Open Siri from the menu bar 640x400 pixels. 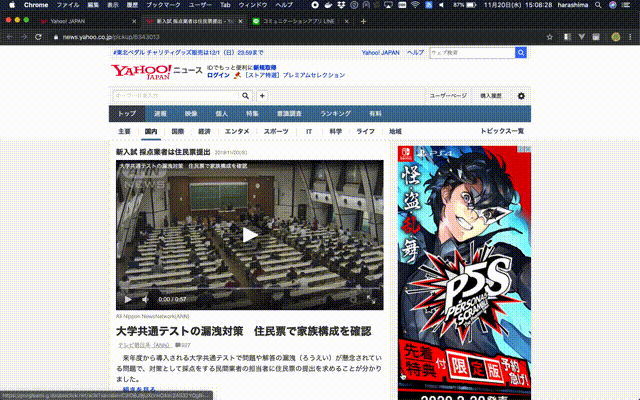613,5
